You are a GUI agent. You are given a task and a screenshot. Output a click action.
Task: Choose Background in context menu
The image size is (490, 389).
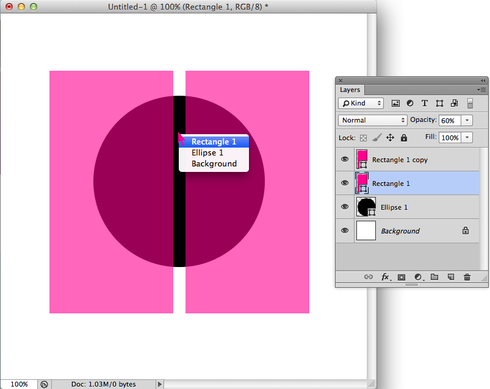click(x=214, y=164)
